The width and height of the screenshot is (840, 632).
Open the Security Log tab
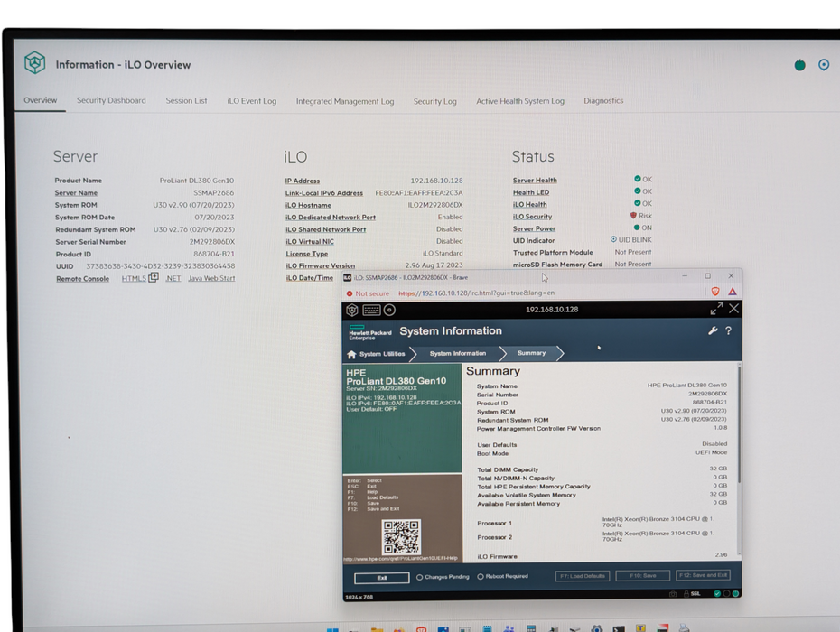point(434,101)
